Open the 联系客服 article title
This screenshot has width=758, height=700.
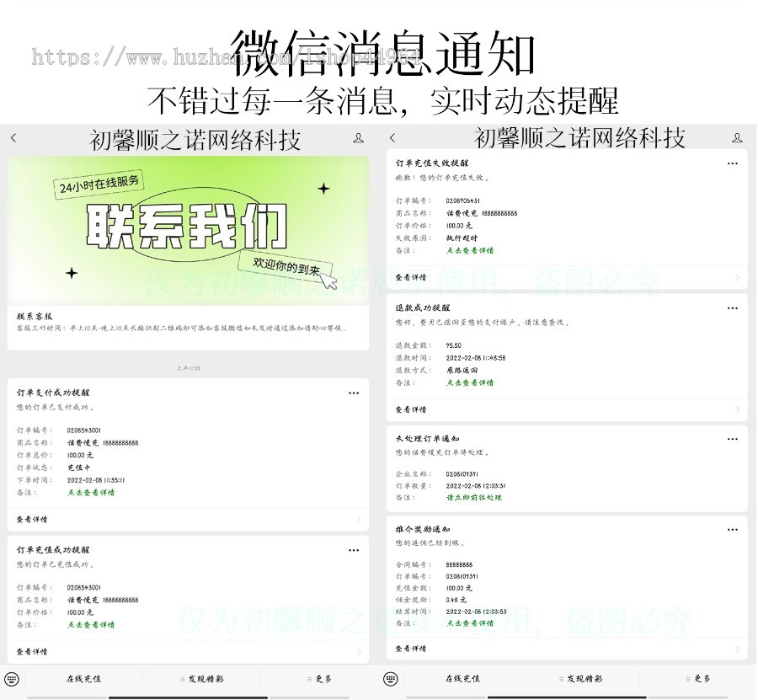pos(35,317)
